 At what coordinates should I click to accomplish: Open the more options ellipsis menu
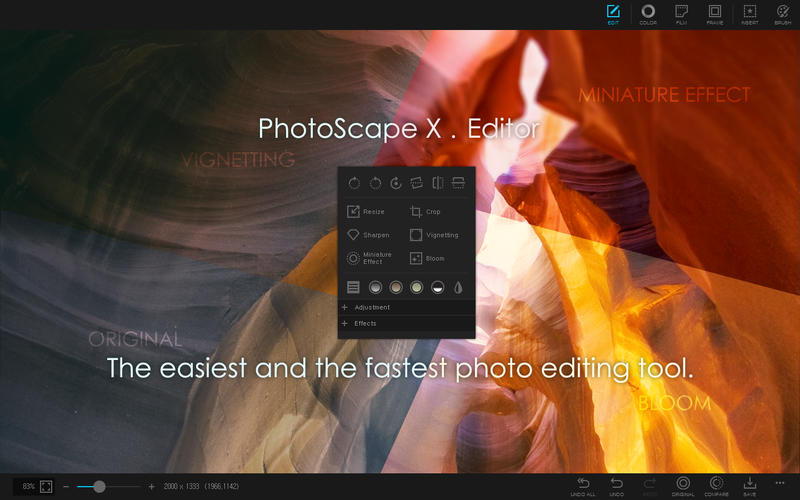[780, 483]
